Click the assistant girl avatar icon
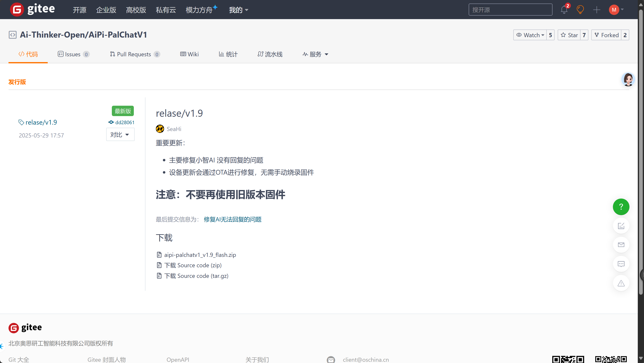Image resolution: width=644 pixels, height=363 pixels. pyautogui.click(x=628, y=79)
